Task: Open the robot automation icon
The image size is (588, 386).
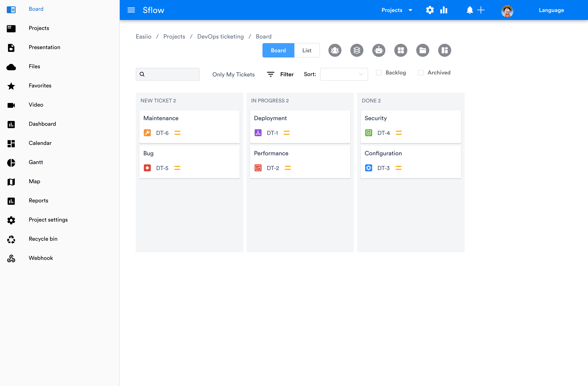Action: coord(379,50)
